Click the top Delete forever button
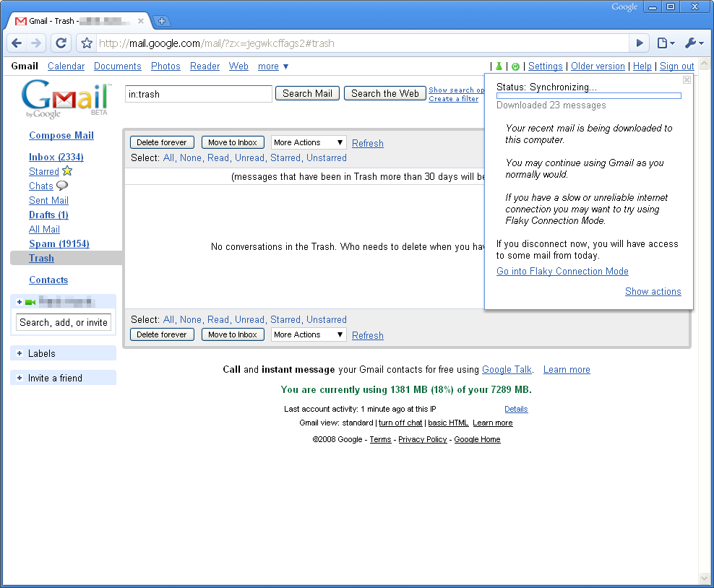The height and width of the screenshot is (588, 714). (x=162, y=142)
